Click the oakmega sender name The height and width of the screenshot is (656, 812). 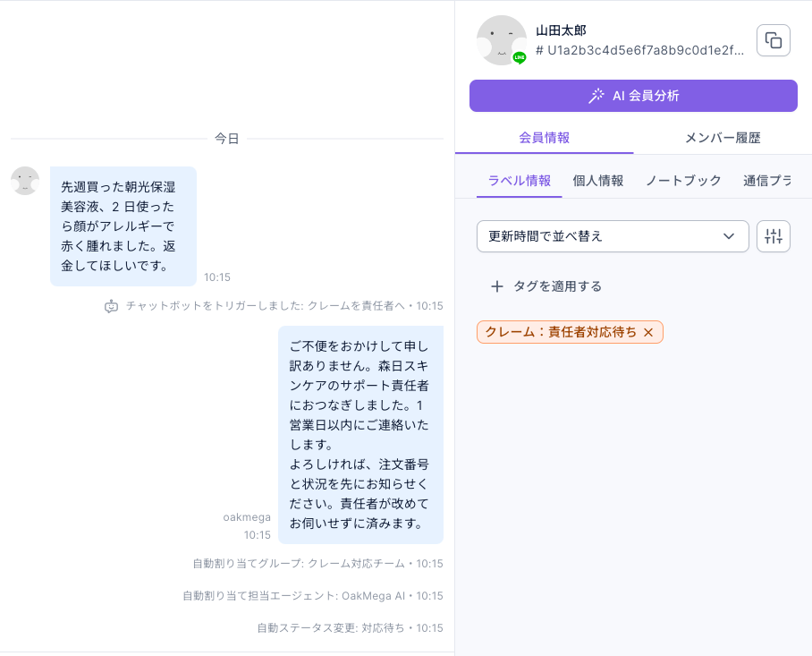(247, 517)
